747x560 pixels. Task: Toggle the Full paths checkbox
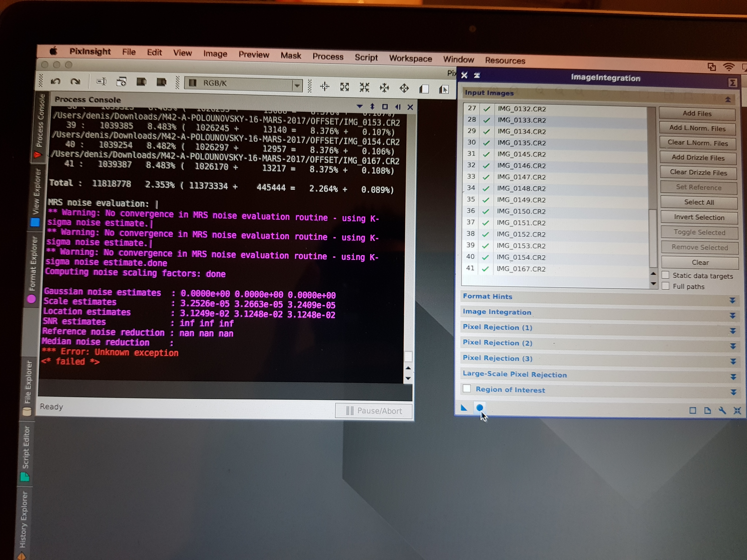pyautogui.click(x=665, y=286)
